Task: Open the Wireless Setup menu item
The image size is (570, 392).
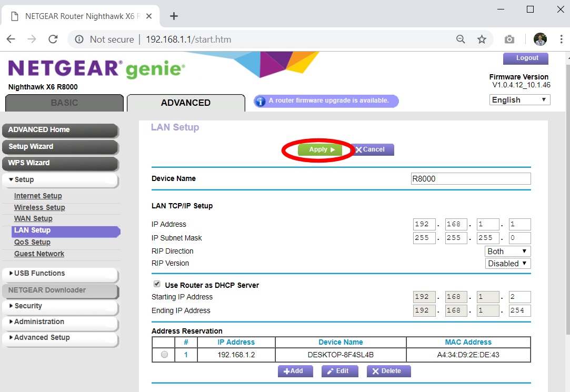Action: pos(39,207)
